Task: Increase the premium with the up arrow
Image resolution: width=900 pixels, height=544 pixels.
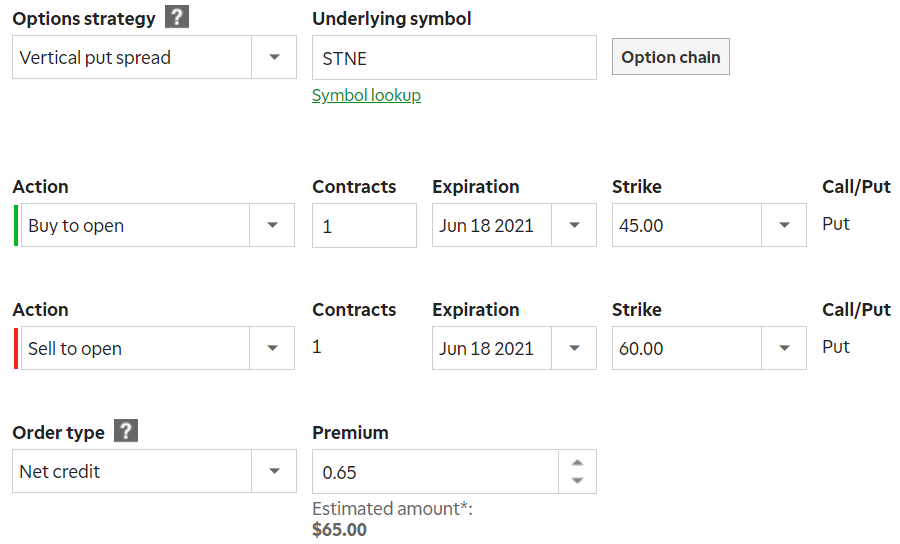Action: click(577, 463)
